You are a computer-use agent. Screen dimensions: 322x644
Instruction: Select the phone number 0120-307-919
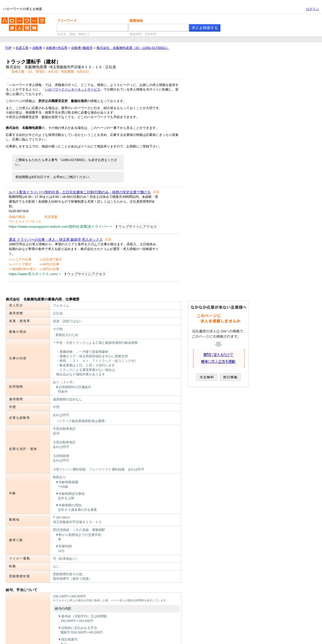pyautogui.click(x=19, y=211)
